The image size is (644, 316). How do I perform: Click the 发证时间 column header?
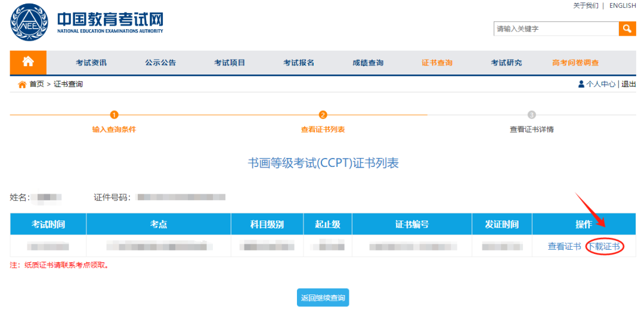(502, 224)
